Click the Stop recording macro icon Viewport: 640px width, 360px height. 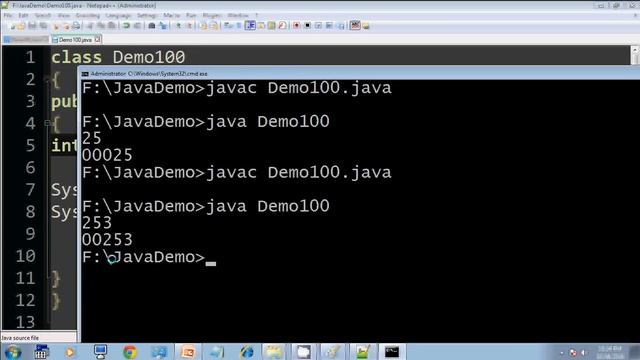(x=307, y=26)
